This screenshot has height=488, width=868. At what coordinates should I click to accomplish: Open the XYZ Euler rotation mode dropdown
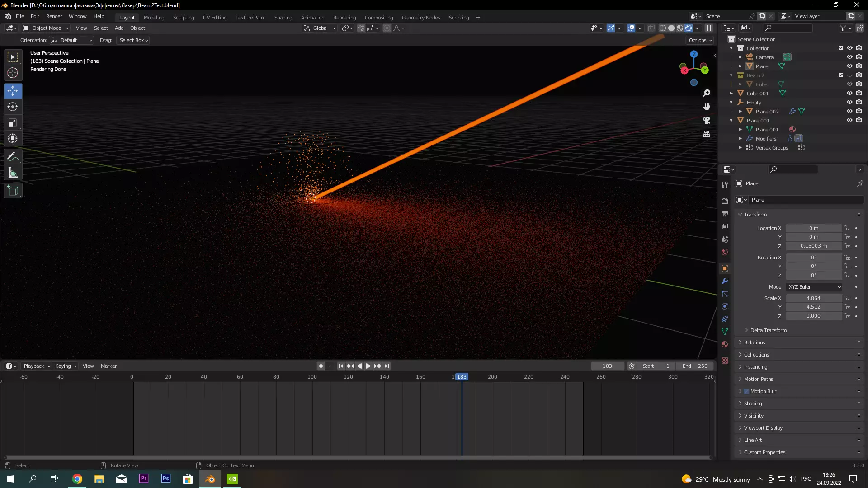814,287
